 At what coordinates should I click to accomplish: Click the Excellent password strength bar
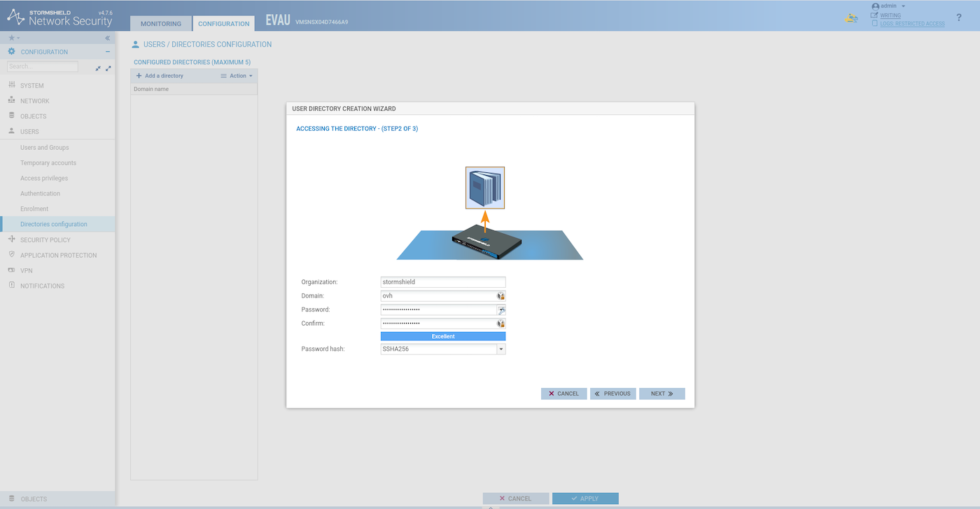[x=443, y=337]
